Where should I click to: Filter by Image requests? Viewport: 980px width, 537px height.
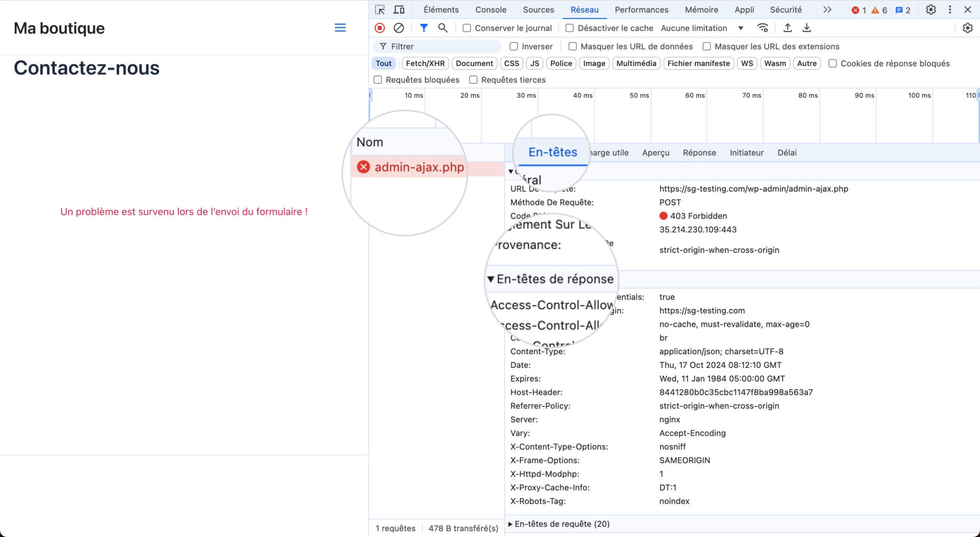pos(594,63)
